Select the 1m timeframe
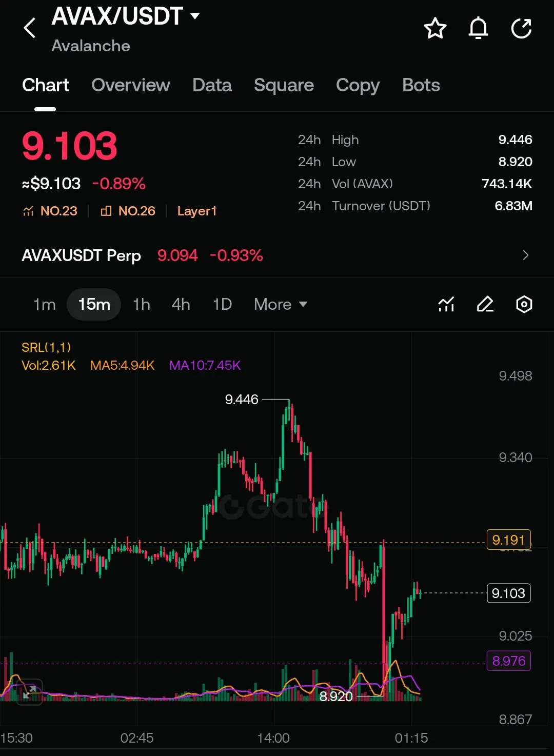Screen dimensions: 554x756 pyautogui.click(x=45, y=304)
